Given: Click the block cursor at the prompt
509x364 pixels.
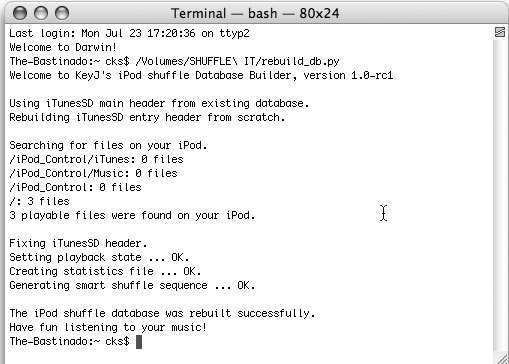Looking at the screenshot, I should pyautogui.click(x=139, y=342).
